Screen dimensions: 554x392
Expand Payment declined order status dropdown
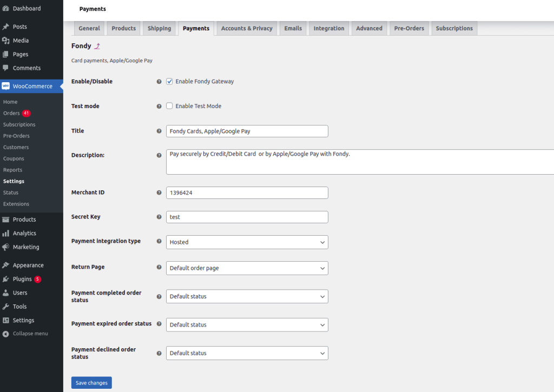[247, 353]
